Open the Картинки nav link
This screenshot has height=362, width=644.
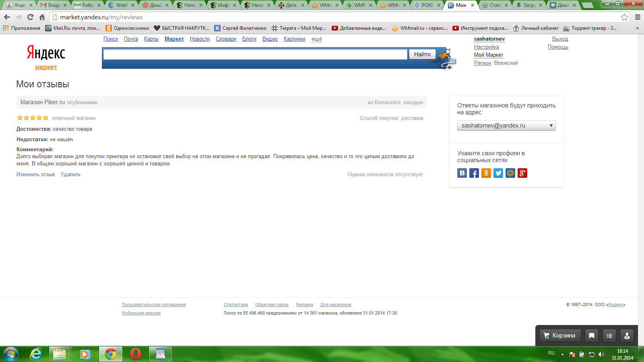[295, 39]
